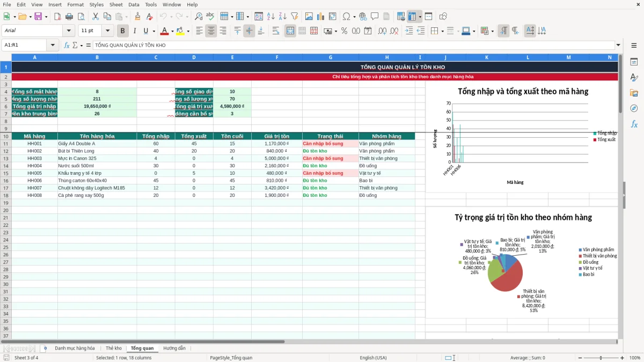Toggle Print Preview icon

click(81, 17)
